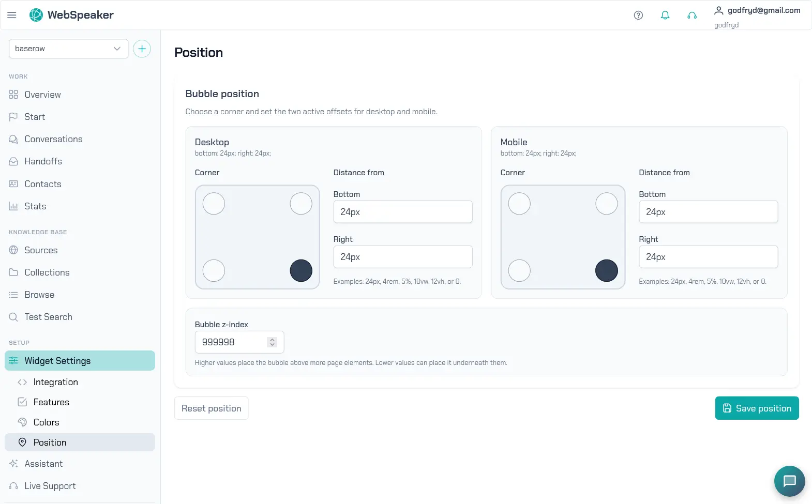This screenshot has height=504, width=812.
Task: Click the Desktop Bottom distance field
Action: tap(403, 212)
